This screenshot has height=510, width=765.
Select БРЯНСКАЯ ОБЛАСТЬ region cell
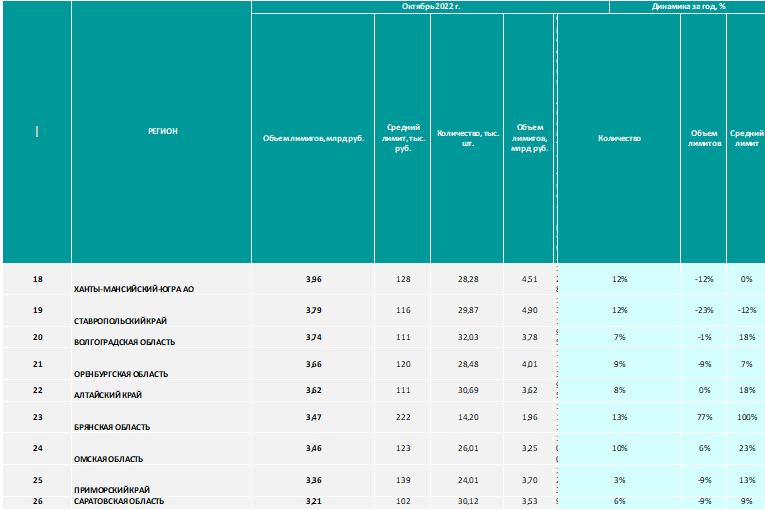click(x=161, y=417)
